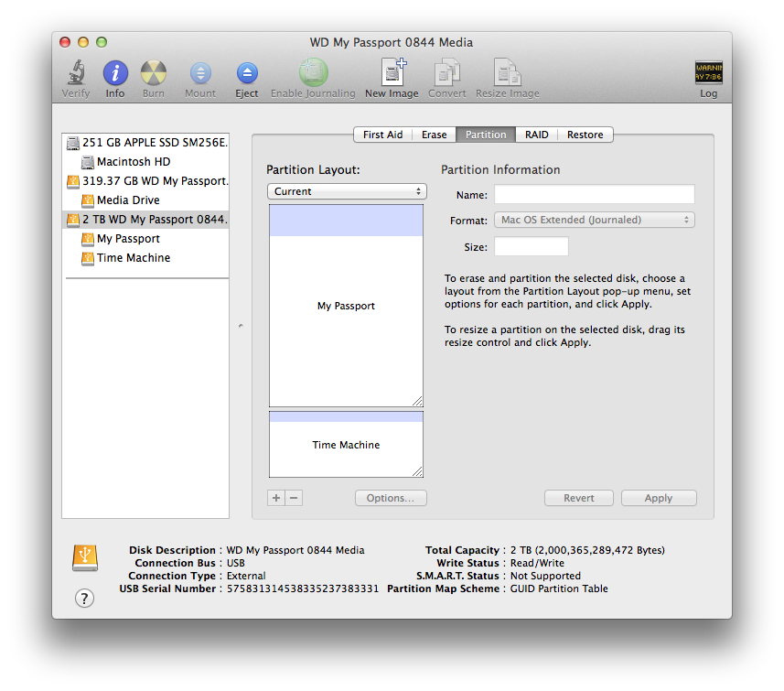The image size is (784, 691).
Task: Open the Info toolbar icon
Action: [x=115, y=72]
